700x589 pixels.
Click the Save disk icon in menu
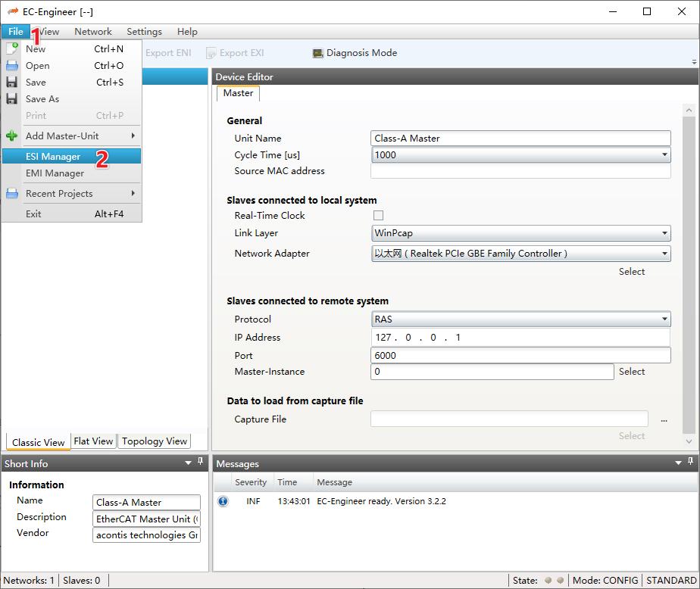tap(12, 82)
